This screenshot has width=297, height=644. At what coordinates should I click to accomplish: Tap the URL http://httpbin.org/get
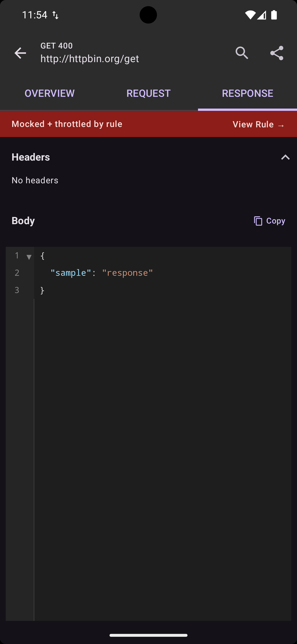90,58
